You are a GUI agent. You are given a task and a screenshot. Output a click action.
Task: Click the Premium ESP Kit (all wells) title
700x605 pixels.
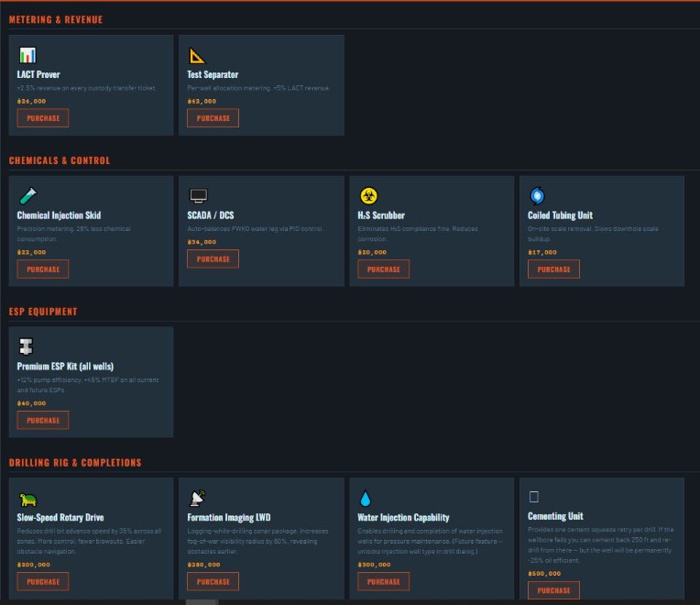click(65, 366)
